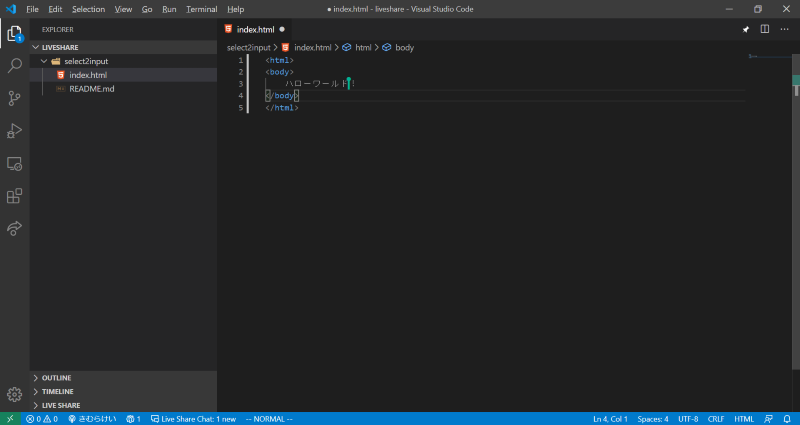Viewport: 800px width, 425px height.
Task: Go to line via Ln 4, Col 1
Action: (x=610, y=419)
